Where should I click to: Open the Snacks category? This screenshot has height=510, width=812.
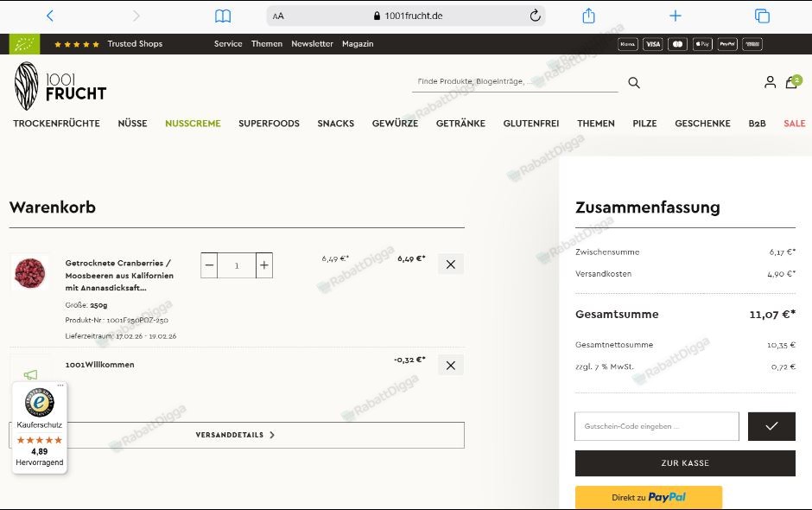pyautogui.click(x=335, y=124)
